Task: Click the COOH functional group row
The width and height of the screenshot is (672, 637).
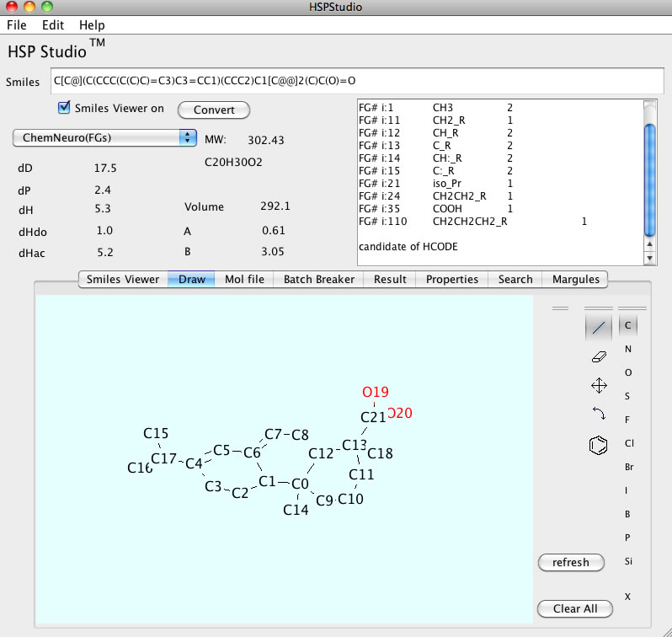Action: 436,209
